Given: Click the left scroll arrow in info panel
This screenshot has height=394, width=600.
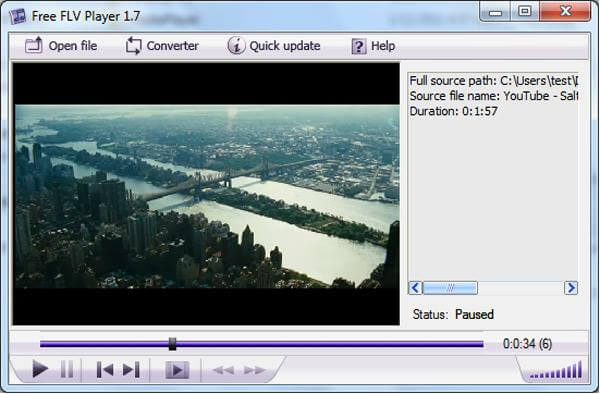Looking at the screenshot, I should click(415, 288).
